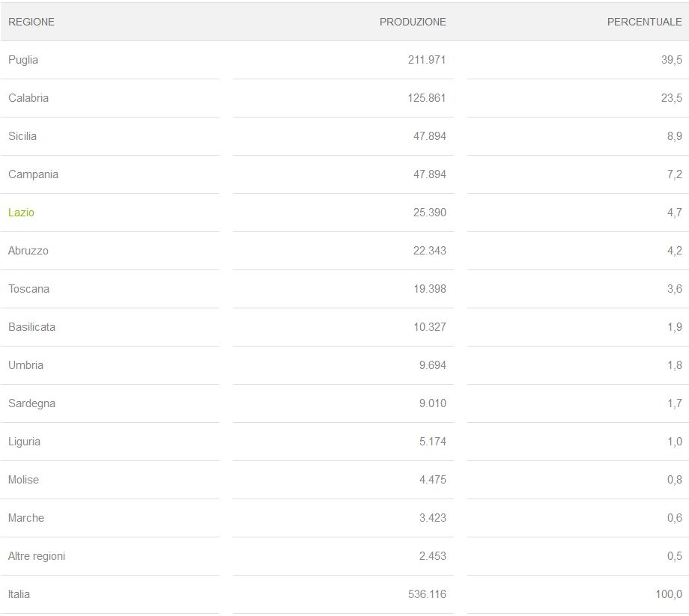Click Calabria's percentage value 23,5
The height and width of the screenshot is (616, 689).
(671, 98)
